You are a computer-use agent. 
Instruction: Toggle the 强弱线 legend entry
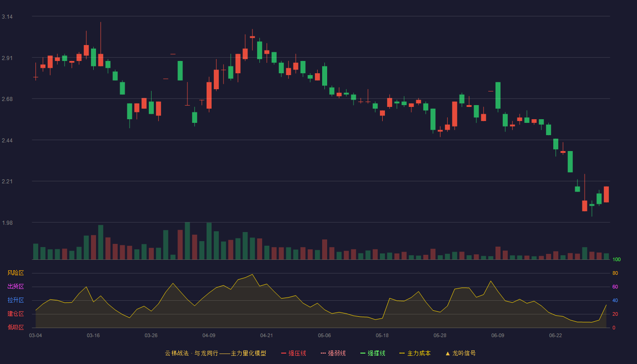[333, 353]
